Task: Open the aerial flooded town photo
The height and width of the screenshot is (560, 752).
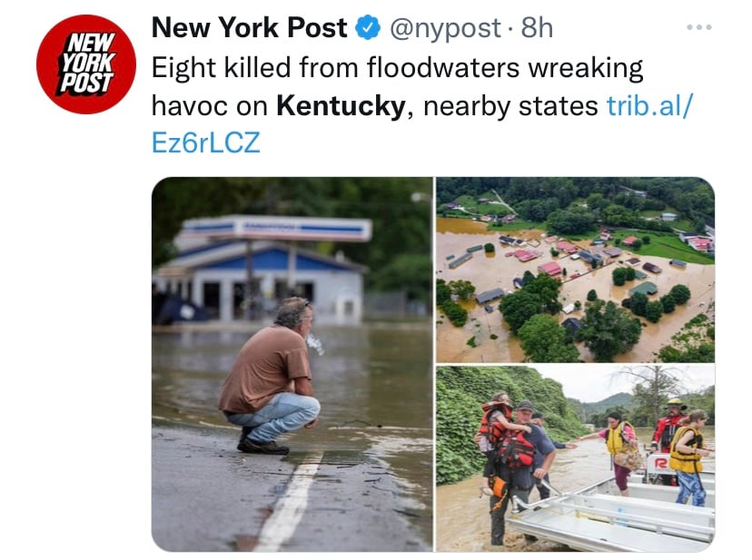Action: [575, 270]
